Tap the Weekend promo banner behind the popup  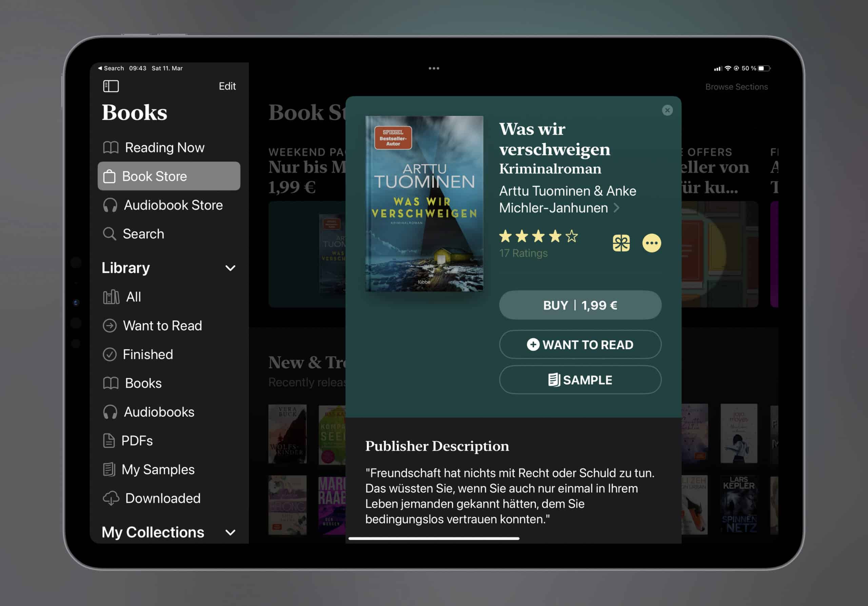[x=307, y=254]
